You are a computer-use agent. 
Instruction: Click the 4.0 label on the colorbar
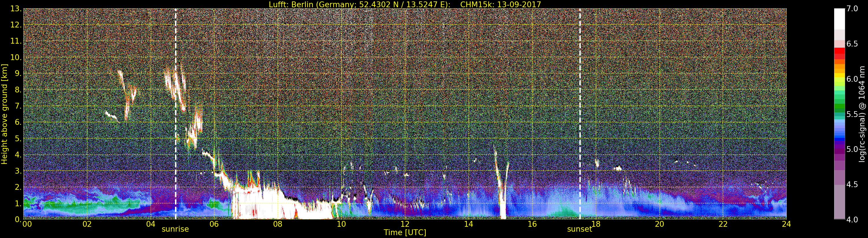pos(852,220)
